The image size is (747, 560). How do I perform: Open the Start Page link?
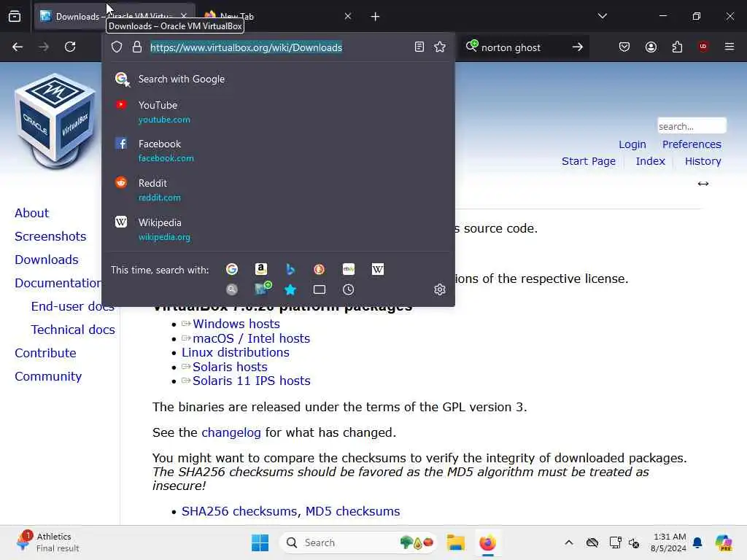pos(589,161)
